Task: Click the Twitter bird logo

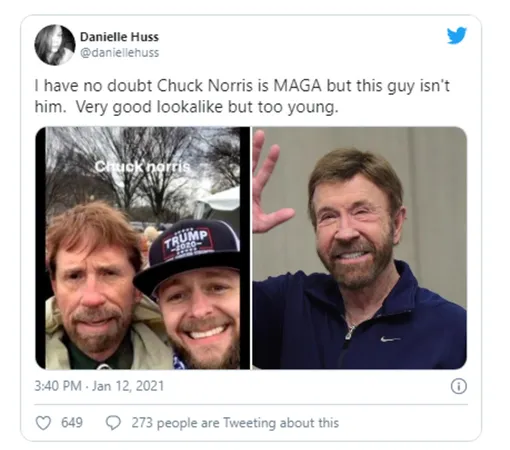Action: point(456,35)
